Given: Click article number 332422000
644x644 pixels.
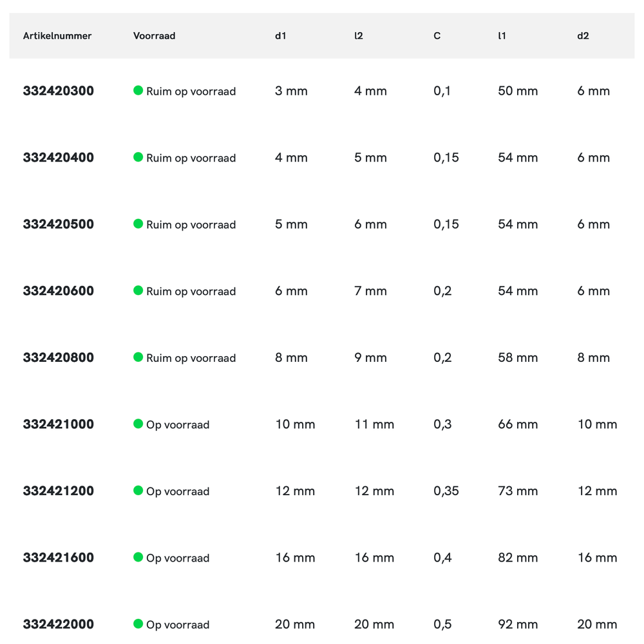Looking at the screenshot, I should [59, 624].
